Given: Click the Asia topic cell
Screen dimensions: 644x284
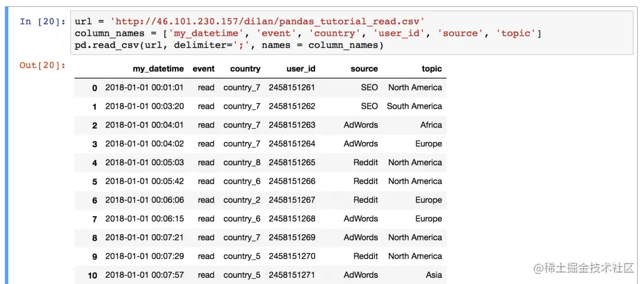Looking at the screenshot, I should pos(434,275).
